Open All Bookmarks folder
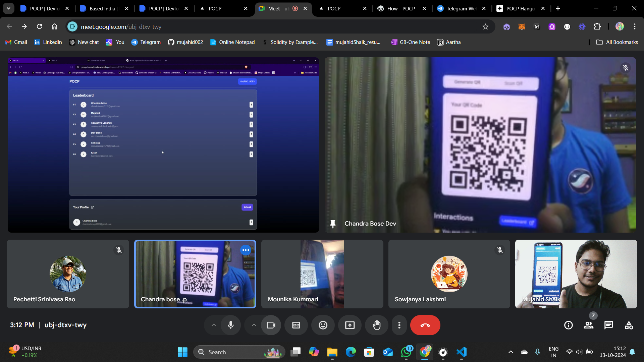 tap(617, 42)
